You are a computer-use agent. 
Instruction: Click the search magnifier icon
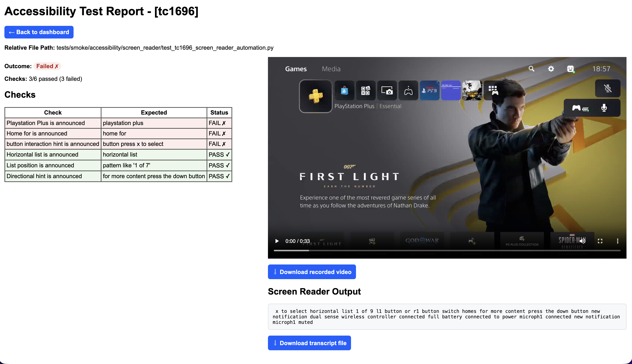(531, 69)
